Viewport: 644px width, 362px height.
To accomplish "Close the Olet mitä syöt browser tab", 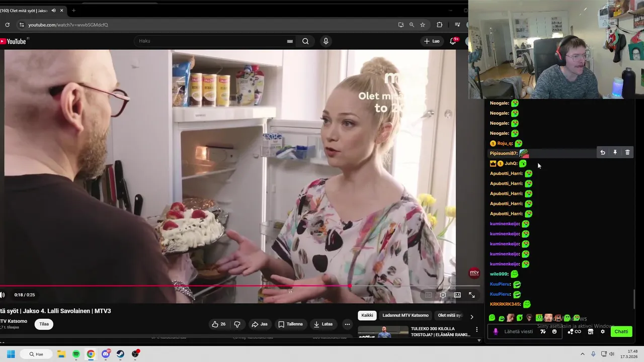I will 62,11.
